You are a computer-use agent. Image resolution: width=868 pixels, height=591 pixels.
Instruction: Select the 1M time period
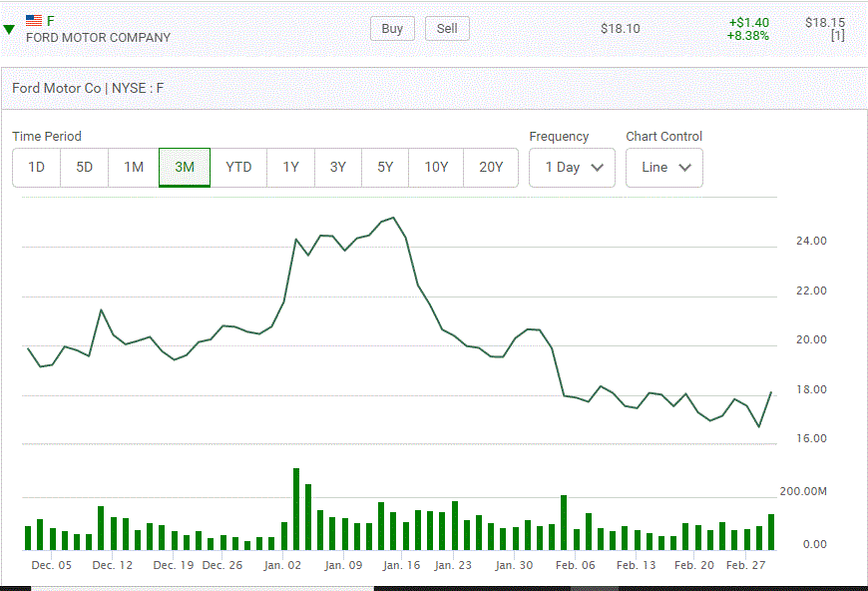(134, 168)
